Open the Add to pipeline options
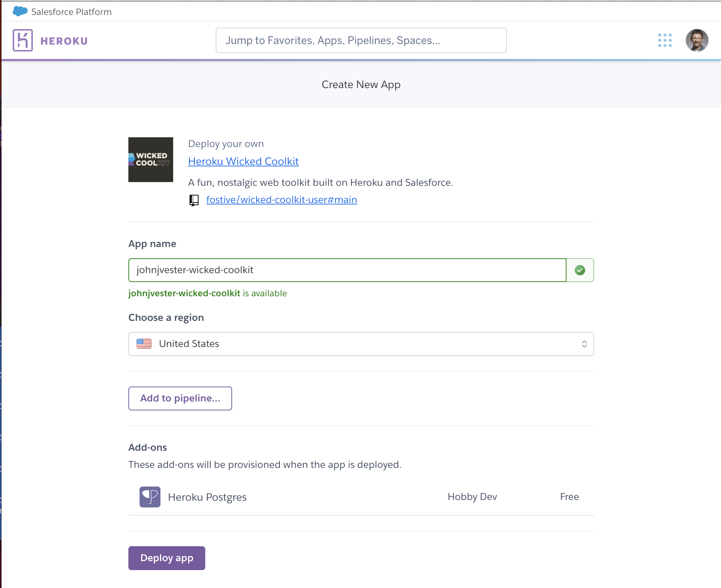 180,398
